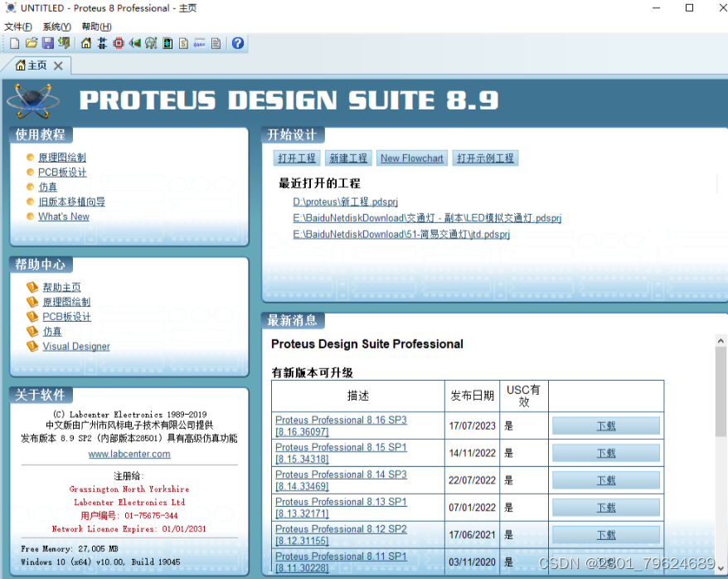The image size is (728, 579).
Task: Save the project with the disk icon
Action: pos(48,43)
